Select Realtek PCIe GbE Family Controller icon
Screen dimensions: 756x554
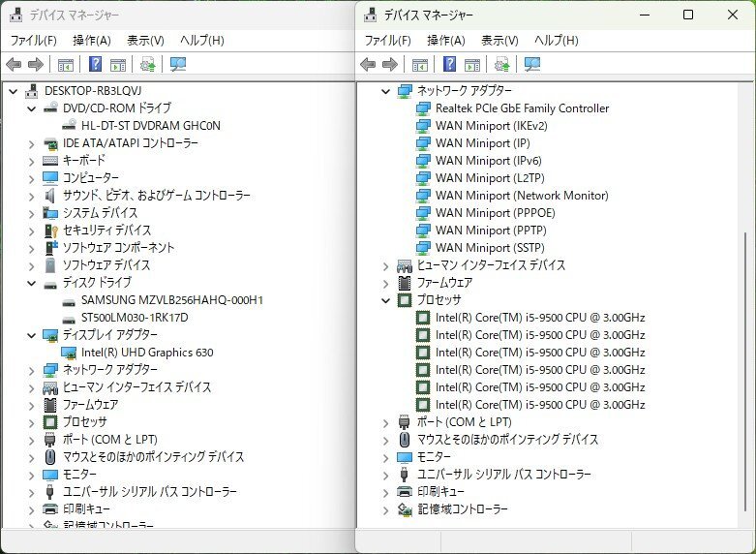click(423, 108)
